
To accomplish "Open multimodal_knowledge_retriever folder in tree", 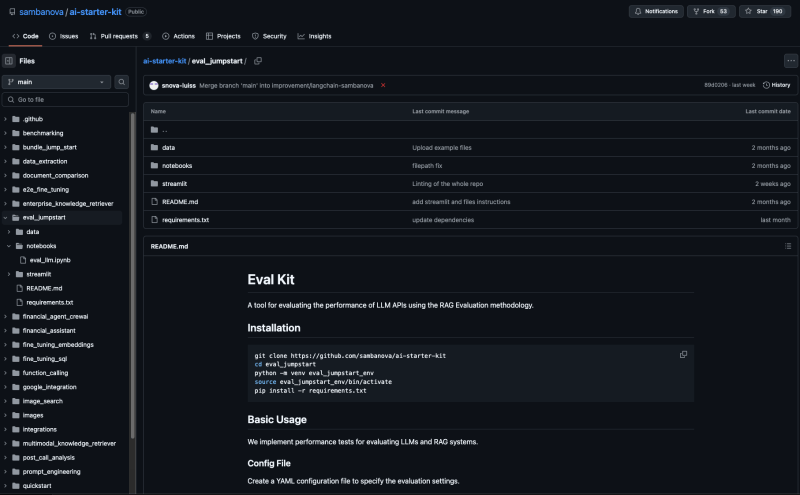I will tap(69, 443).
